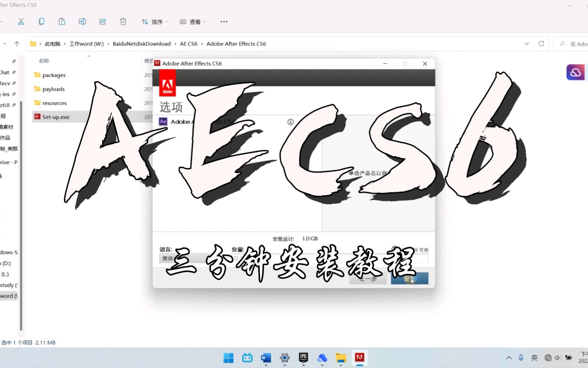
Task: Click Adobe installer icon on taskbar
Action: click(x=359, y=358)
